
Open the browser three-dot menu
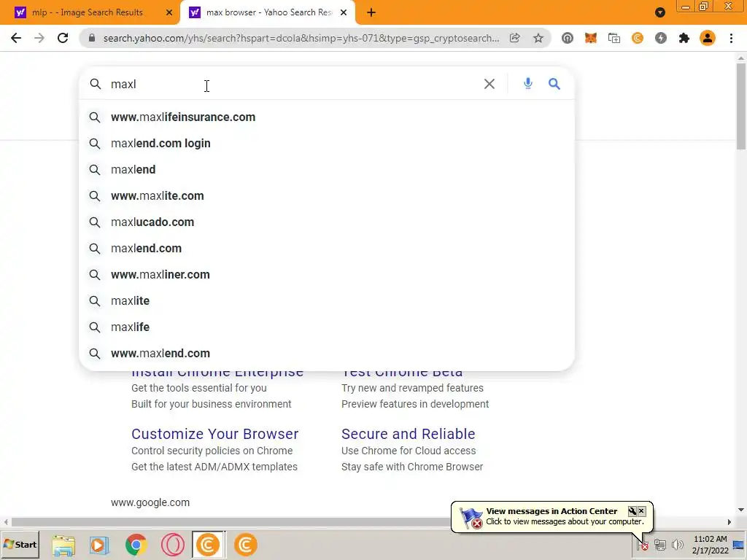tap(731, 38)
